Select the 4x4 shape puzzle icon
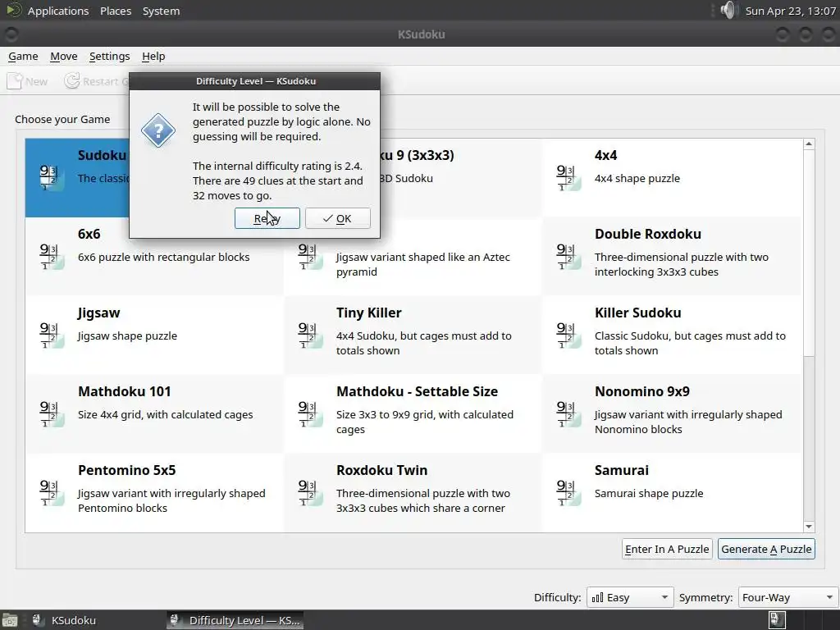840x630 pixels. tap(568, 177)
